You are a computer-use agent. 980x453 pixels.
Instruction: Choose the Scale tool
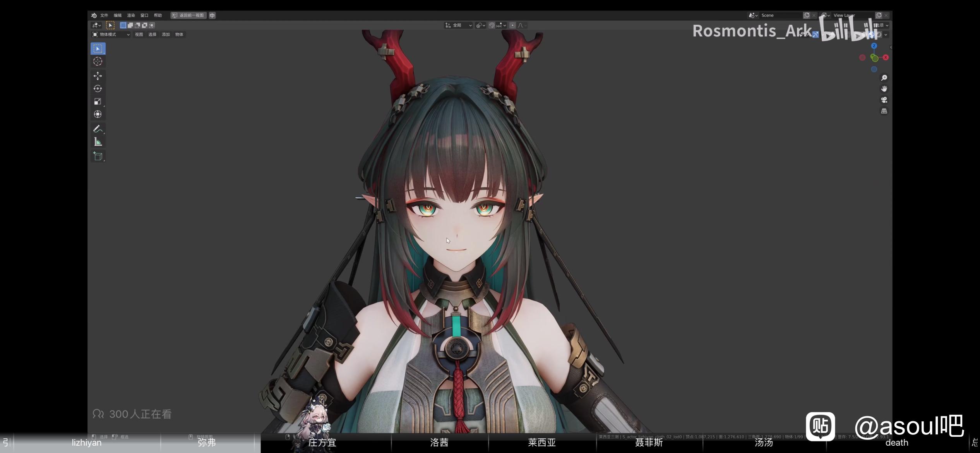pos(98,101)
